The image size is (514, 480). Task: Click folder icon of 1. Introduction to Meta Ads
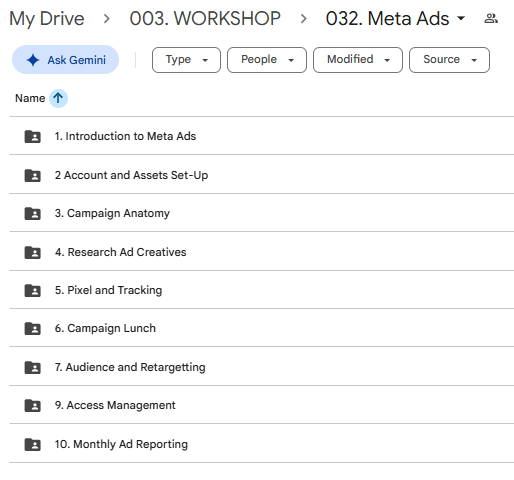[x=33, y=136]
